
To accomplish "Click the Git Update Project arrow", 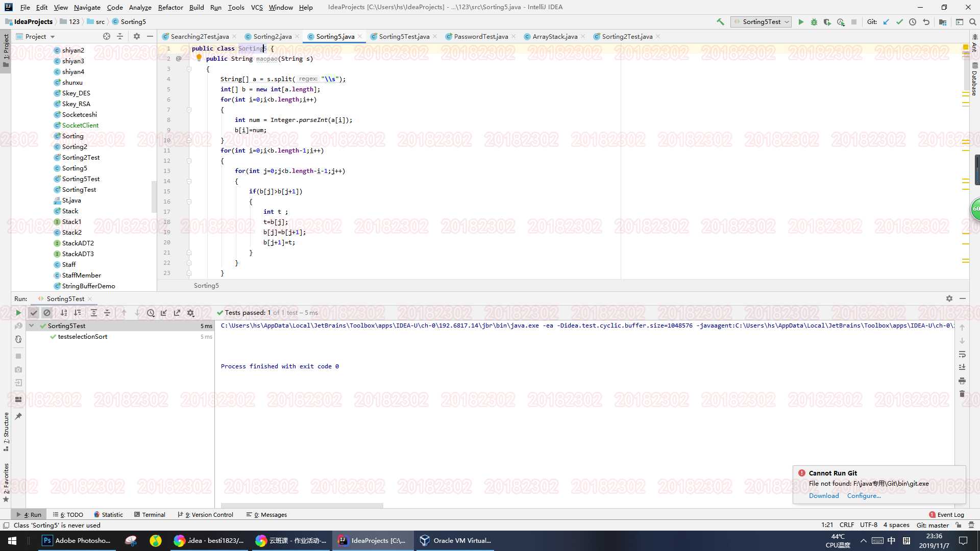I will pyautogui.click(x=886, y=22).
